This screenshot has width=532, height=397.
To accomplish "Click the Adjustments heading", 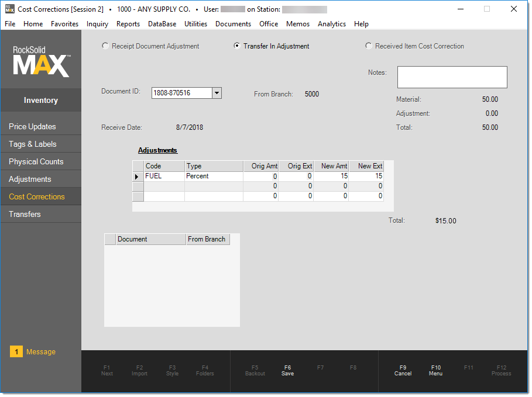I will click(158, 150).
